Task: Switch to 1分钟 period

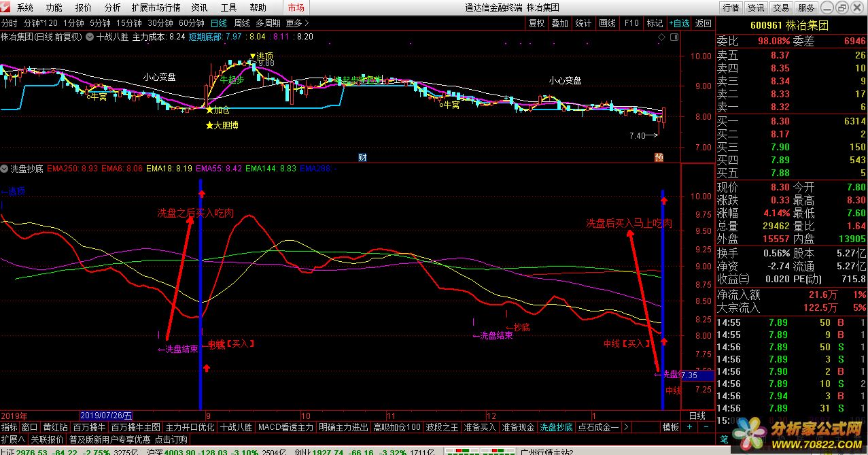Action: [74, 23]
